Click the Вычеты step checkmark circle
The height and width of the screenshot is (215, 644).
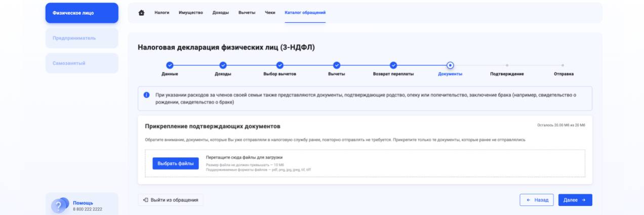[337, 65]
